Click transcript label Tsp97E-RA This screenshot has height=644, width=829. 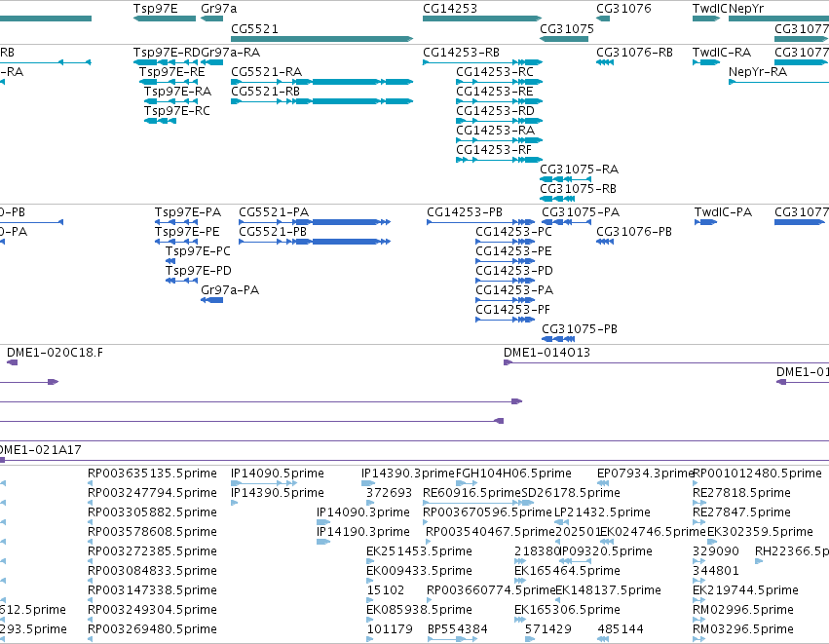point(177,92)
